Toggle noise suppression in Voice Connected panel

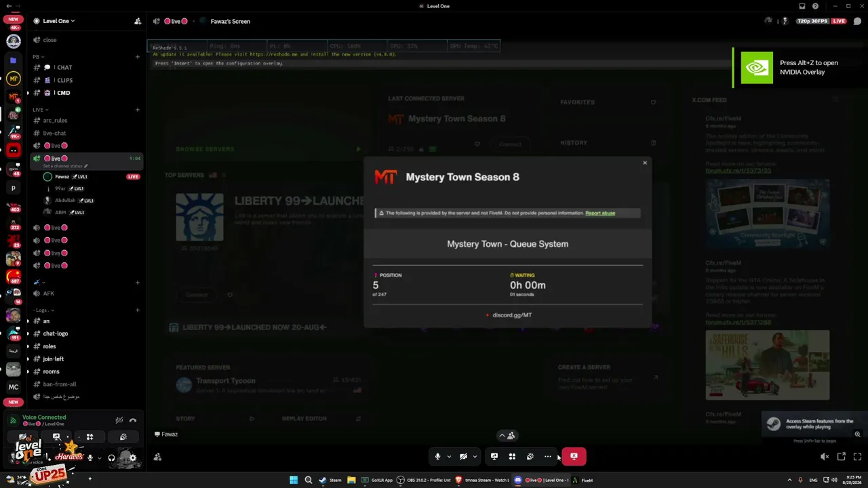pos(119,420)
